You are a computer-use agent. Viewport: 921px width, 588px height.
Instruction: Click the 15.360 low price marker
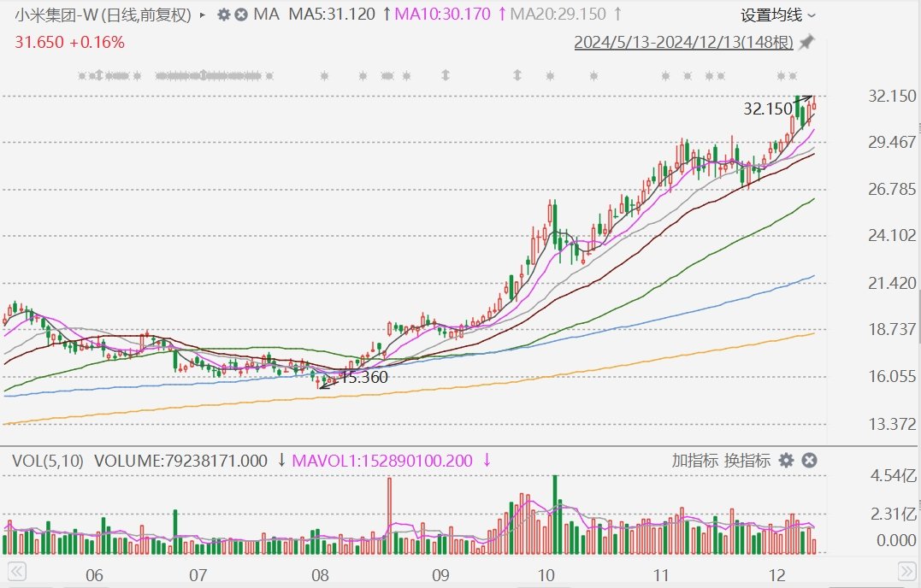[364, 378]
